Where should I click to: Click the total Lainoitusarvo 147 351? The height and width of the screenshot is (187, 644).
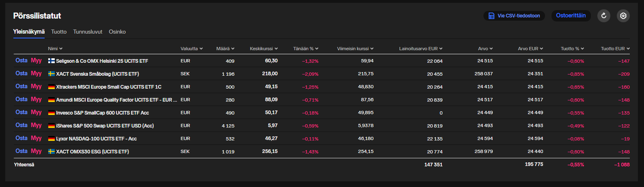click(434, 165)
